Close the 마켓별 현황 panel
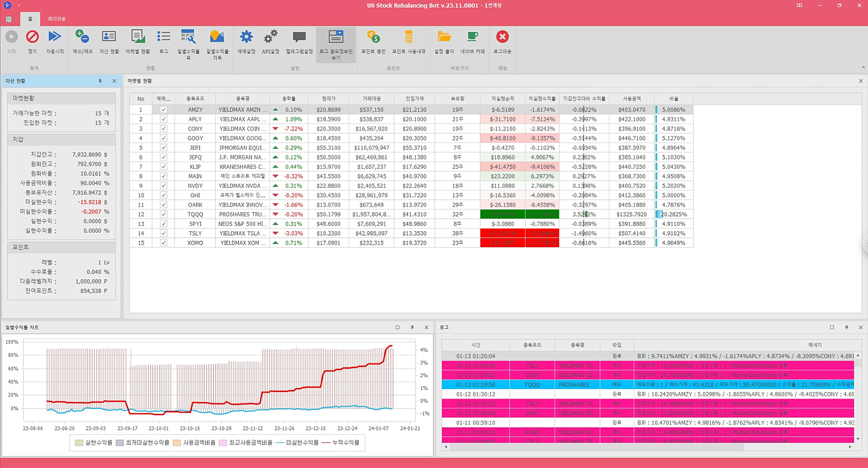868x468 pixels. (x=860, y=81)
